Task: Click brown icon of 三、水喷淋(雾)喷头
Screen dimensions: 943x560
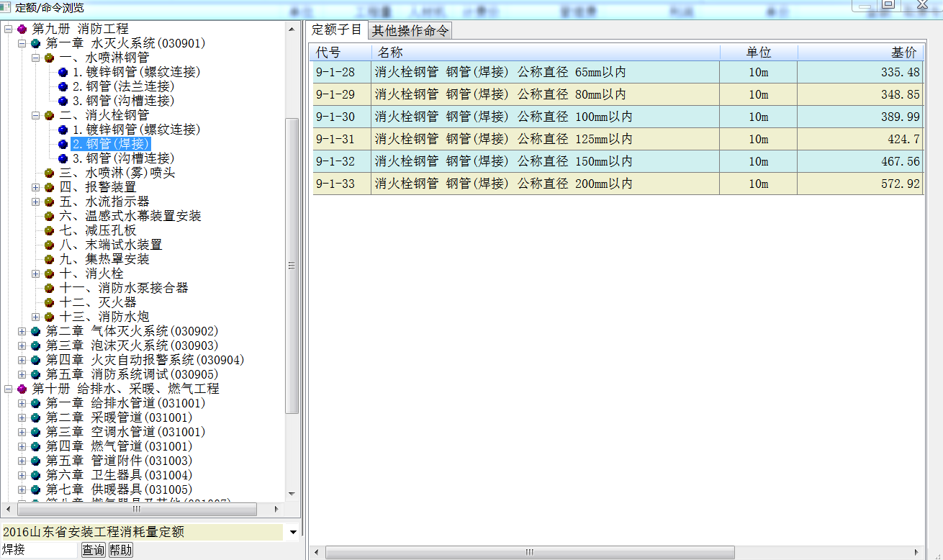Action: tap(49, 173)
